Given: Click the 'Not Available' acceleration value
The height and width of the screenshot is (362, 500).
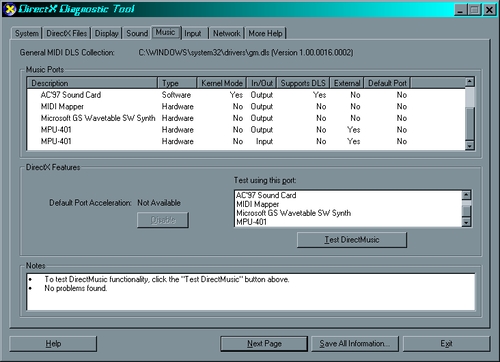Looking at the screenshot, I should (x=159, y=203).
